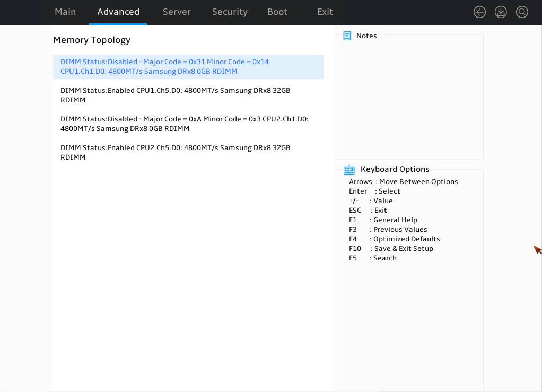Click the 'ESC : Exit' line
Viewport: 542px width, 392px height.
(368, 210)
